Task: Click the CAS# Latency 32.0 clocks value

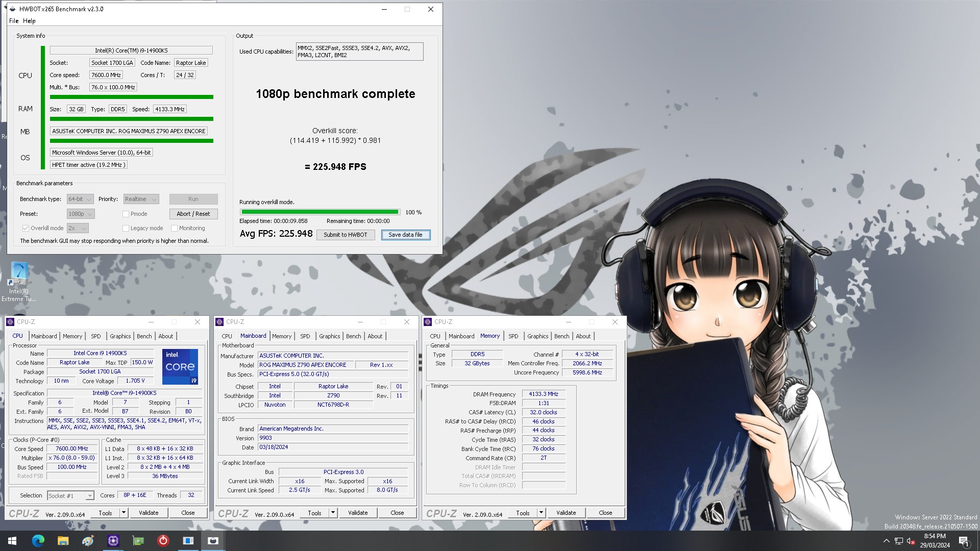Action: (543, 412)
